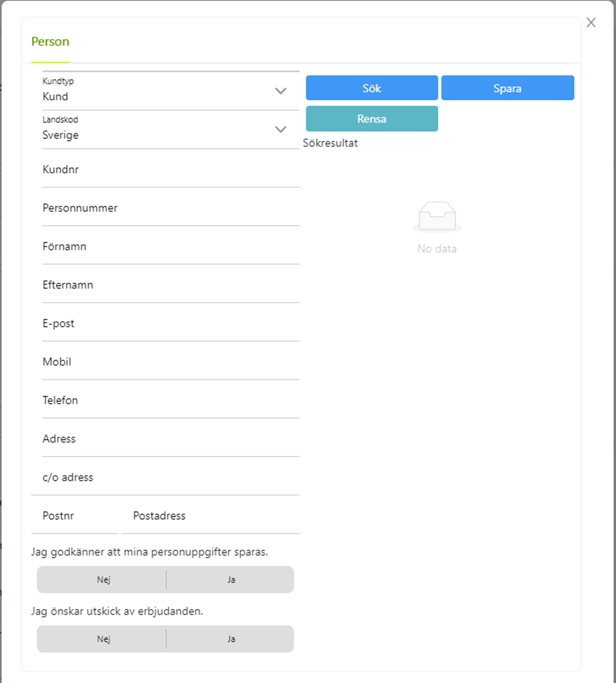Select Nej for offer mailings
The image size is (616, 683).
click(102, 639)
